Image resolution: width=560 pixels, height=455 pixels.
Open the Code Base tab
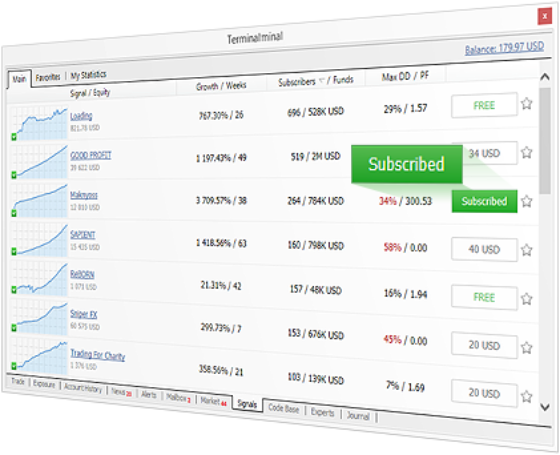tap(284, 408)
